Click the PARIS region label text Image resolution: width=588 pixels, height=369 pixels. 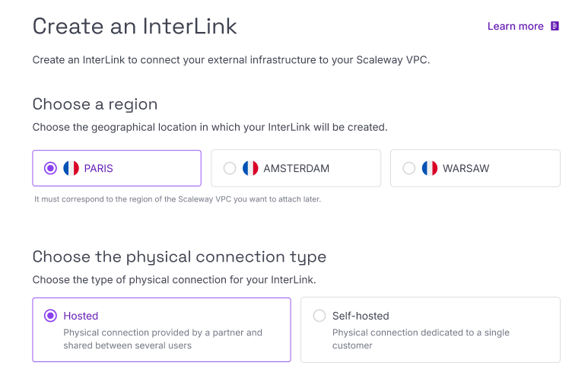(x=99, y=168)
